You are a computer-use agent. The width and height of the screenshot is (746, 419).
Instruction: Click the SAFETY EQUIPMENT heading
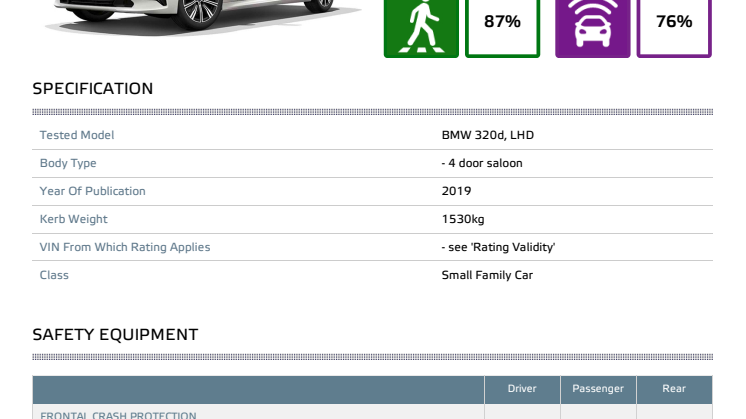tap(115, 334)
